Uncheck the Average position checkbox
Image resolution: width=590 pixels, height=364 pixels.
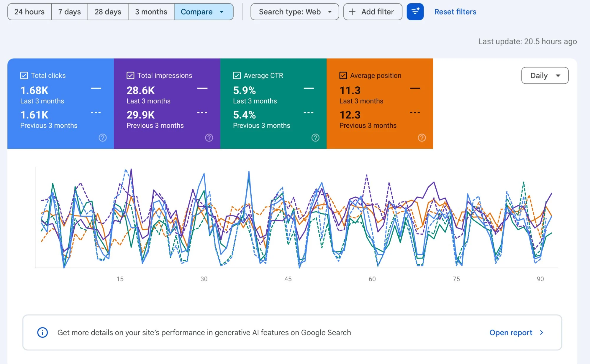pos(343,75)
